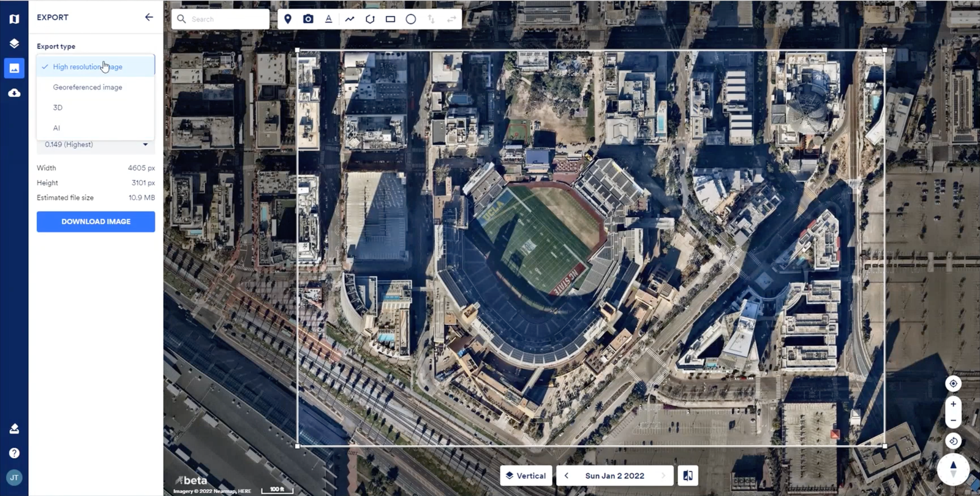Expand the 0.149 (Highest) resolution dropdown
980x496 pixels.
tap(96, 145)
